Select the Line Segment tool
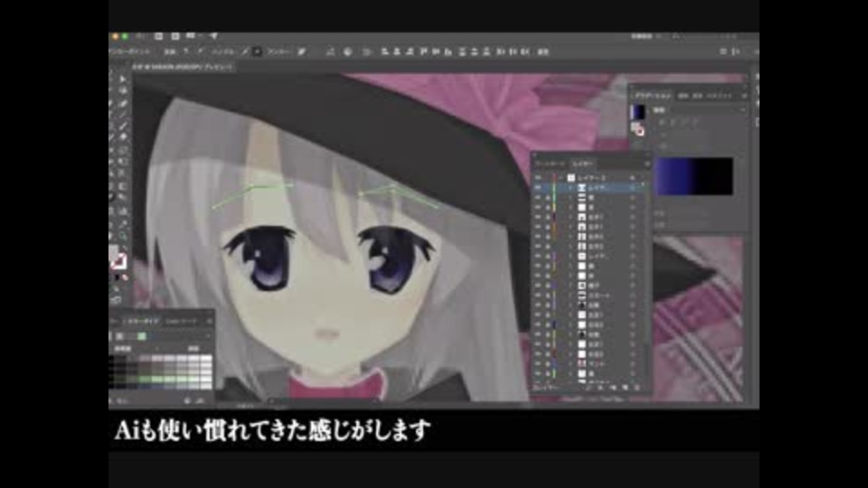Viewport: 868px width, 488px height. 123,115
